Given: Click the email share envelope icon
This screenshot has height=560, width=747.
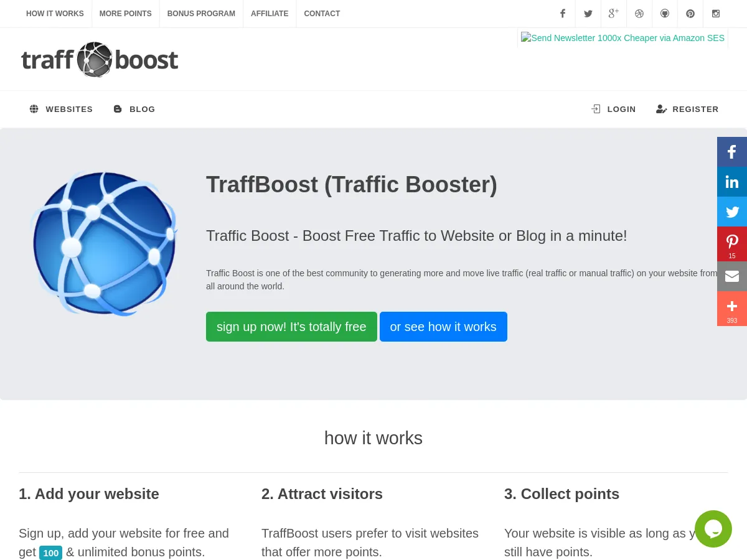Looking at the screenshot, I should pos(732,276).
